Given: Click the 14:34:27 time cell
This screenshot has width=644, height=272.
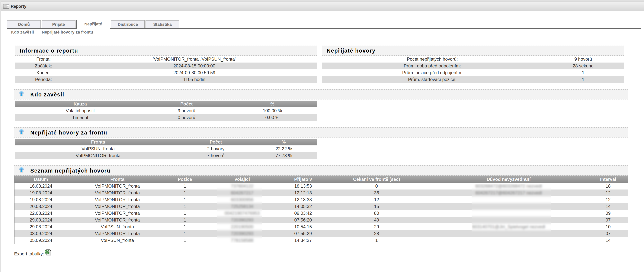Looking at the screenshot, I should [303, 240].
